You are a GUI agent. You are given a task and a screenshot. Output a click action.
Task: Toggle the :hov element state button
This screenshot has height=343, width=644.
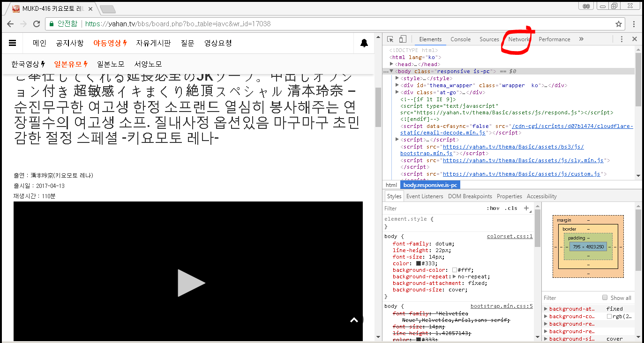[x=493, y=208]
